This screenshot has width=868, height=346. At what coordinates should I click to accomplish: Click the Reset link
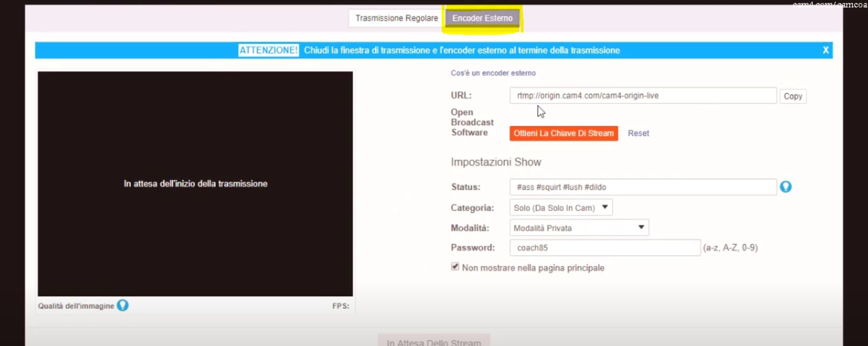click(x=638, y=133)
